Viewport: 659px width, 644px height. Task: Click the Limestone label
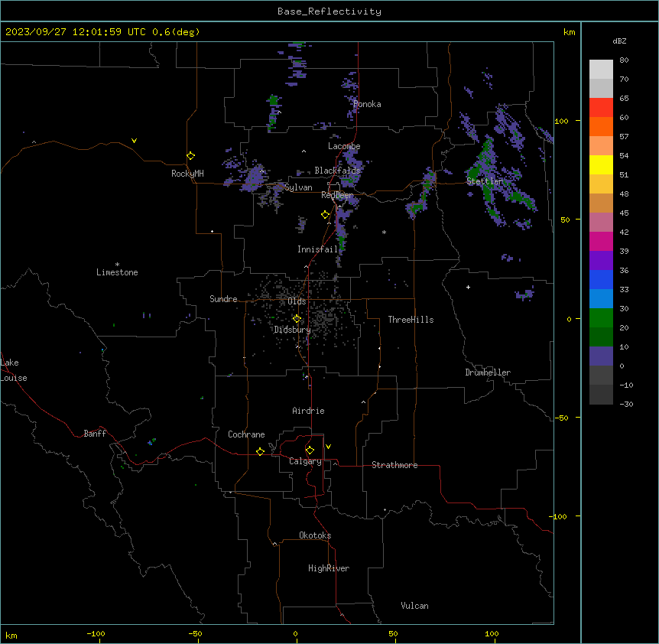pos(117,272)
